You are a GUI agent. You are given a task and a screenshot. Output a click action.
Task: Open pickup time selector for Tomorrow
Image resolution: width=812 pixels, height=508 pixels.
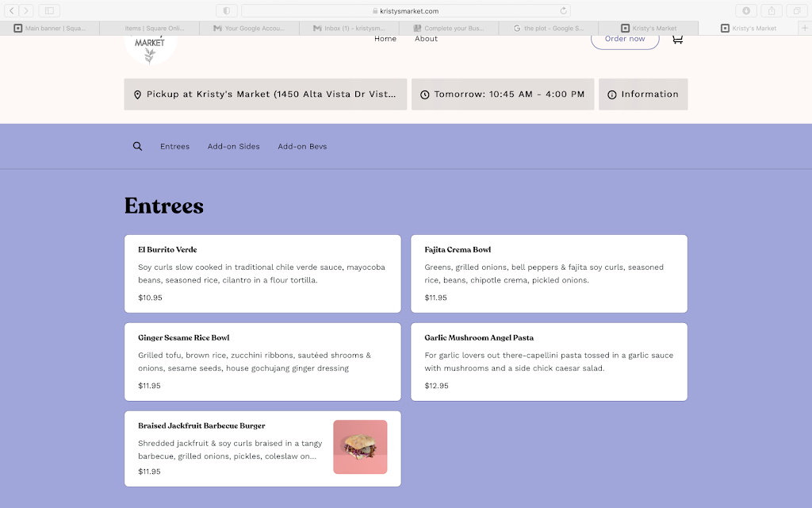click(503, 94)
